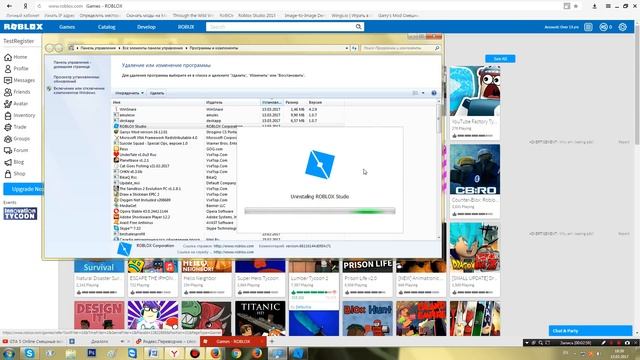
Task: Open Messages in the Roblox sidebar
Action: (x=20, y=80)
